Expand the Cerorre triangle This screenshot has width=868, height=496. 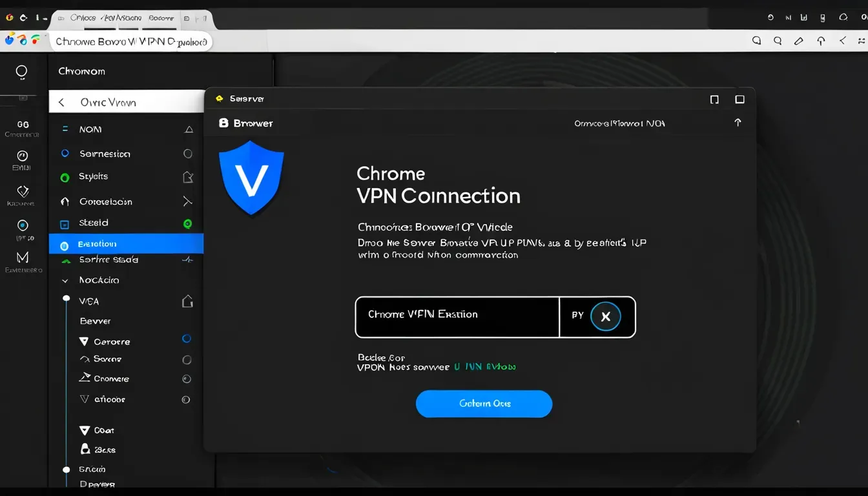pos(84,341)
